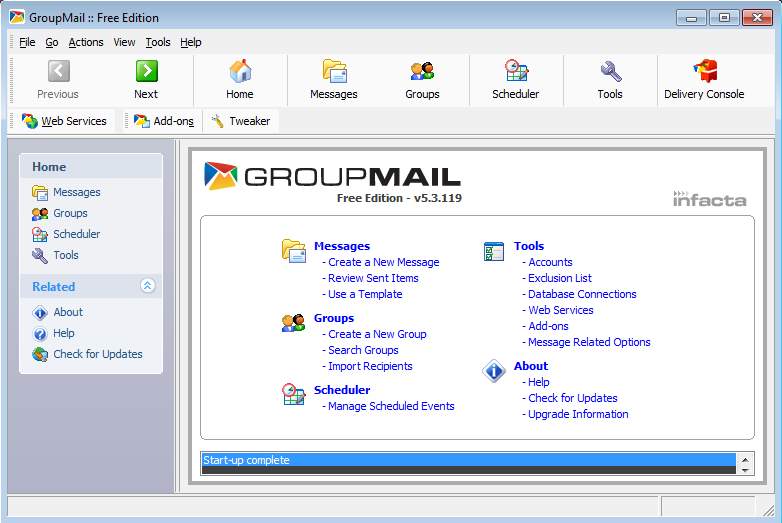The width and height of the screenshot is (782, 523).
Task: Click the Messages folder icon on home page
Action: point(294,251)
